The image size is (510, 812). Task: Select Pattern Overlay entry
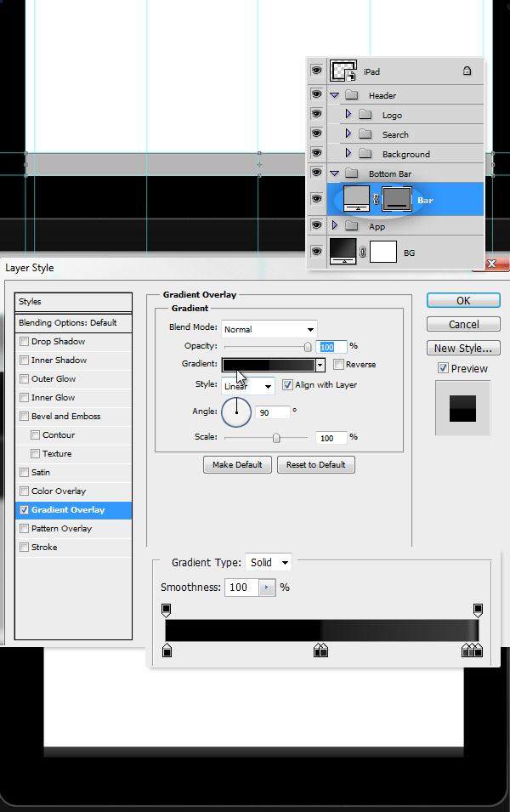pyautogui.click(x=61, y=528)
